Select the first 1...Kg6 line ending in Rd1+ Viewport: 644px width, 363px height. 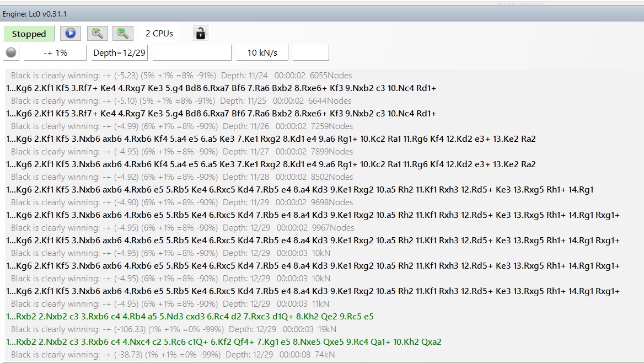(x=221, y=88)
